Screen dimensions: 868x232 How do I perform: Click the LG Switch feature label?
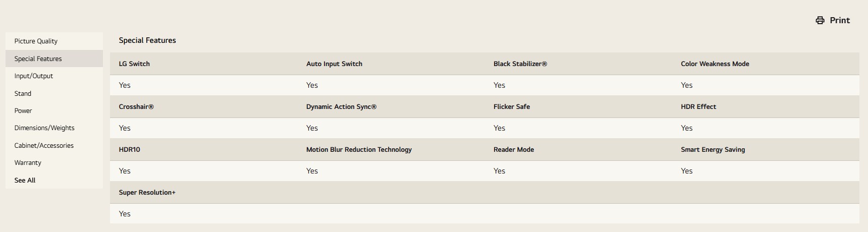(134, 64)
